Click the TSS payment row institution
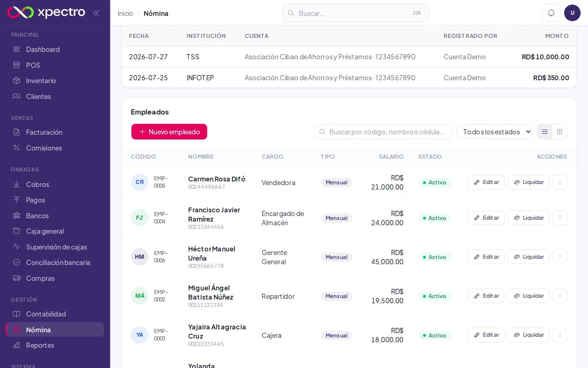The width and height of the screenshot is (588, 368). pos(193,57)
